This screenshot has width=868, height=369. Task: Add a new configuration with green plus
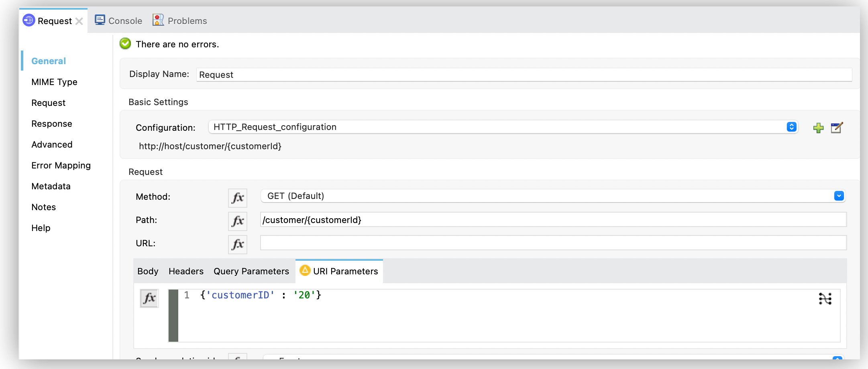(x=818, y=128)
